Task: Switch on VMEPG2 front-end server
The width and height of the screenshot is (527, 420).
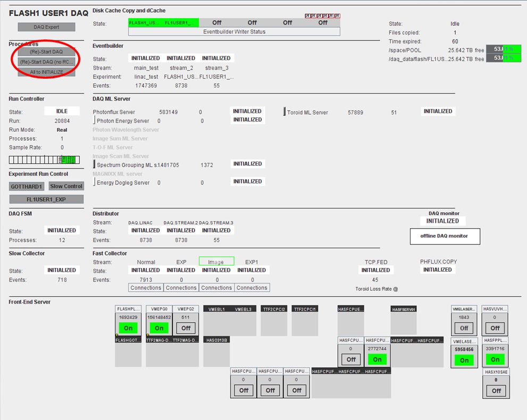Action: point(186,328)
